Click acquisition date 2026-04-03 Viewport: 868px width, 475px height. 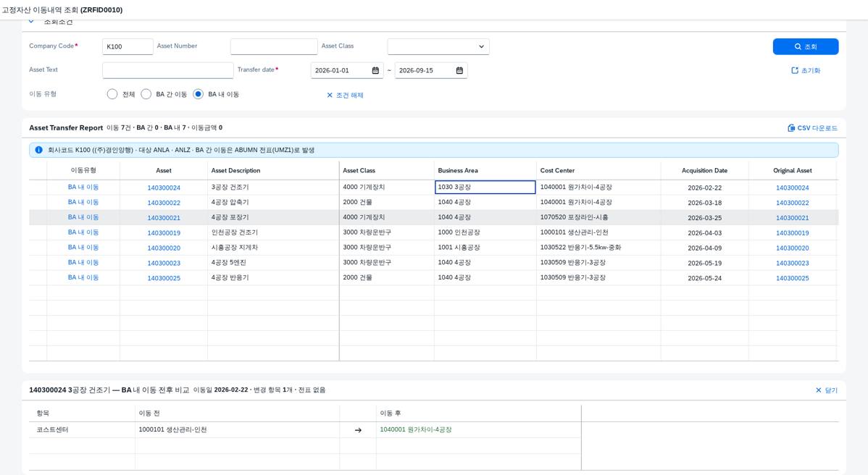(x=705, y=233)
